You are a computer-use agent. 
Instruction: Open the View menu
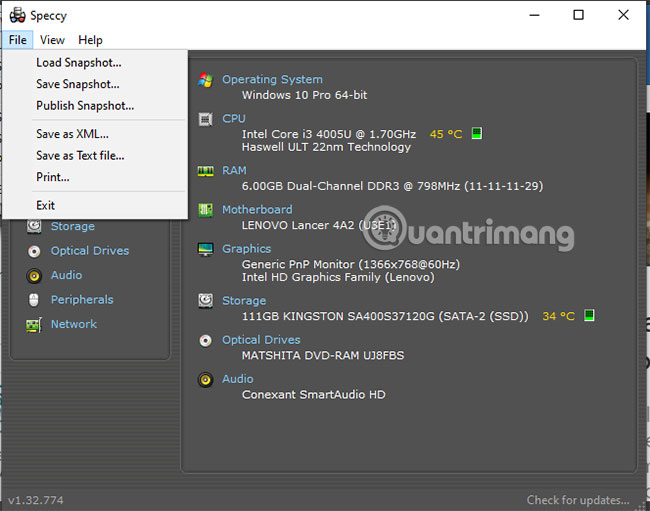[52, 40]
